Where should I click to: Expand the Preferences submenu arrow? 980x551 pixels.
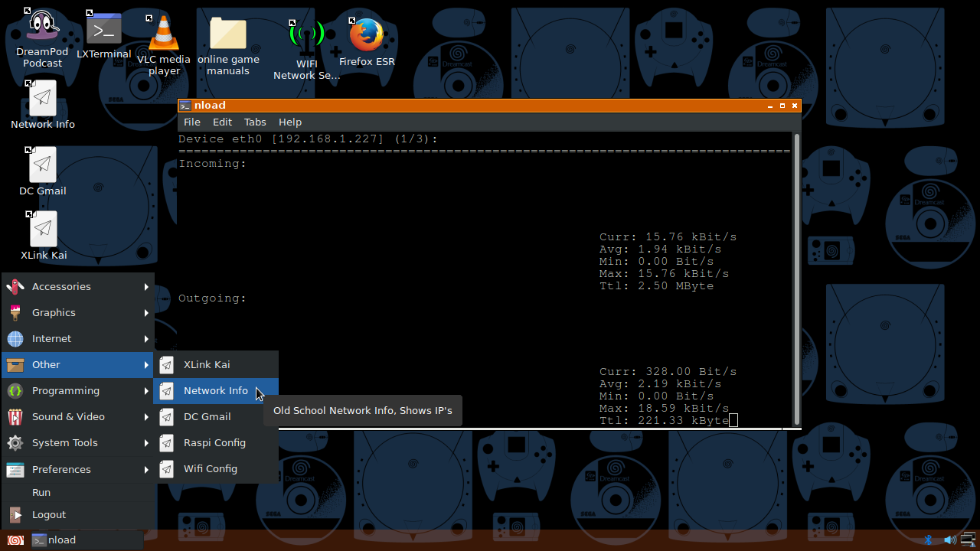(x=146, y=469)
